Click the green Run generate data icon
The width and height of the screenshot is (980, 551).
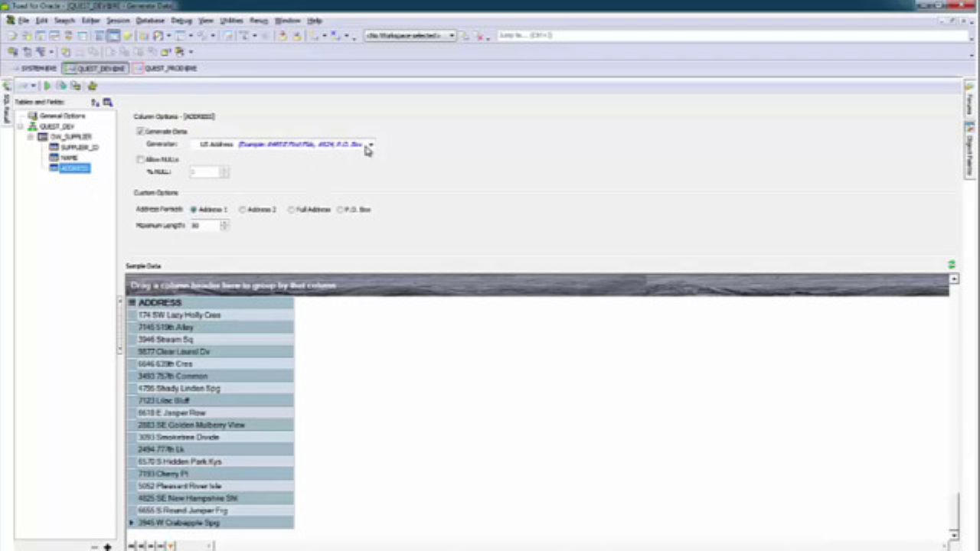pos(47,86)
